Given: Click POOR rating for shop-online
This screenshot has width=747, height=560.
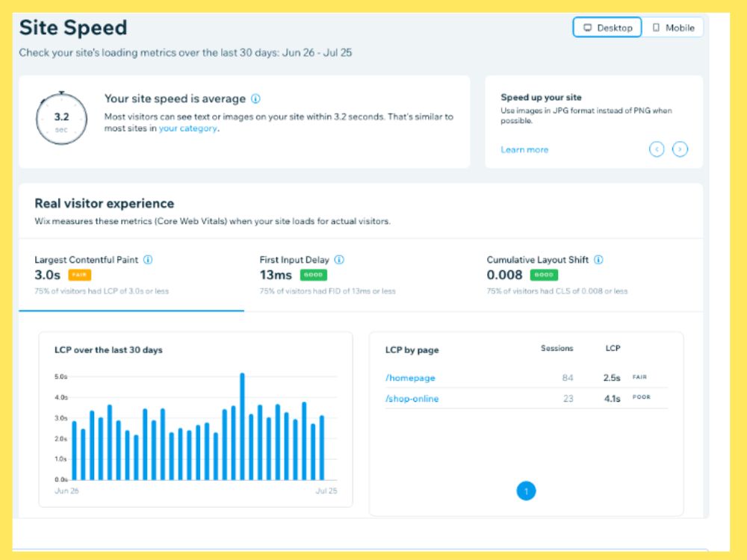Looking at the screenshot, I should click(x=641, y=397).
